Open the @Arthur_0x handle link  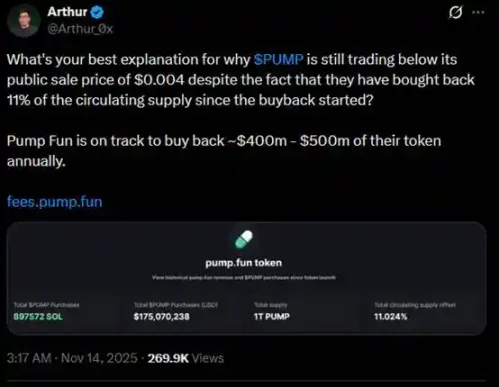click(x=80, y=29)
